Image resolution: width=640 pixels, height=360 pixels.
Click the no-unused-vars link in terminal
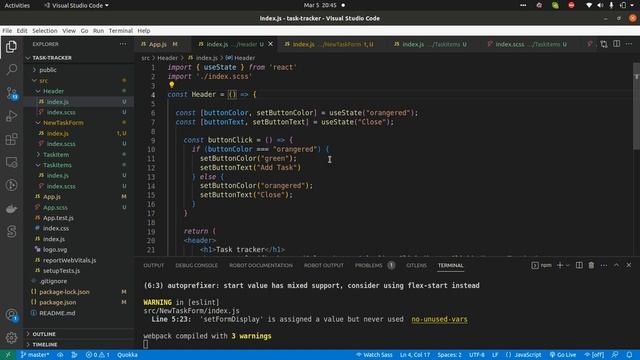point(439,319)
